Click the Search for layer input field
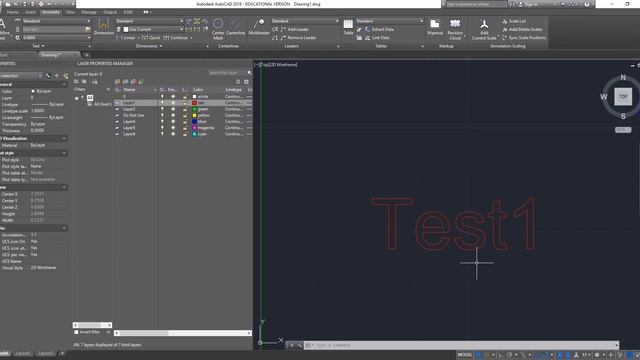This screenshot has height=360, width=640. coord(227,73)
